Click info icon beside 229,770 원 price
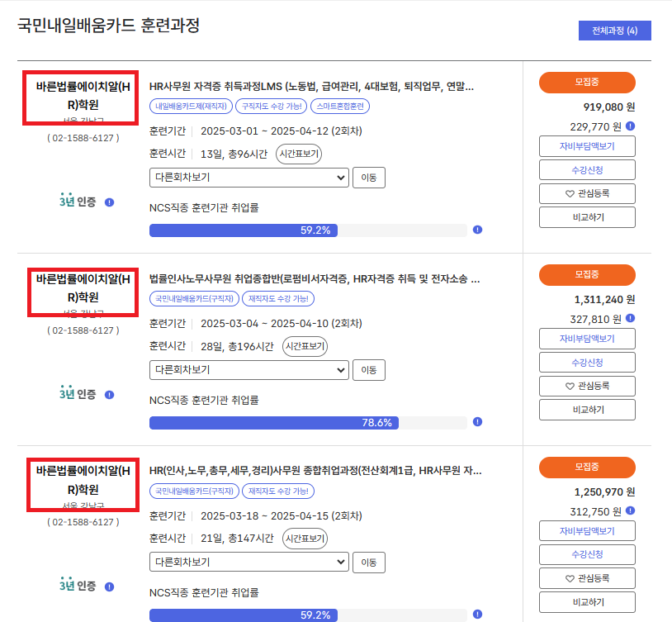 (x=630, y=126)
